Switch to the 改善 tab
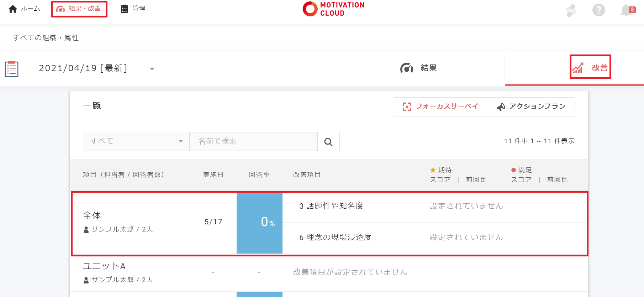The width and height of the screenshot is (644, 297). point(590,68)
